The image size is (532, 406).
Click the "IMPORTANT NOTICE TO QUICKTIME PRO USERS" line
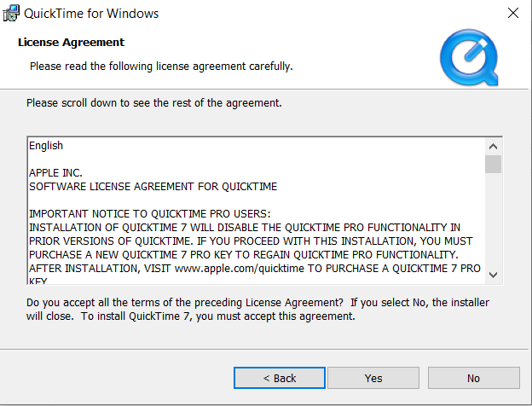pyautogui.click(x=149, y=213)
